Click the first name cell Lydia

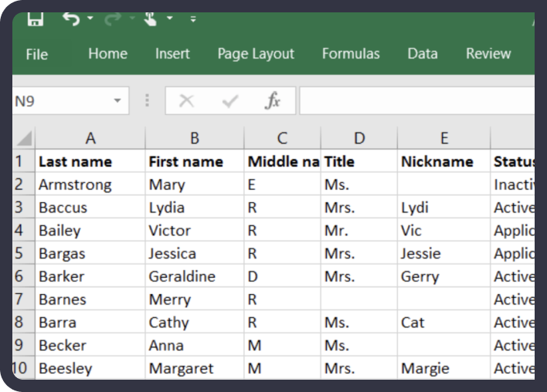195,208
